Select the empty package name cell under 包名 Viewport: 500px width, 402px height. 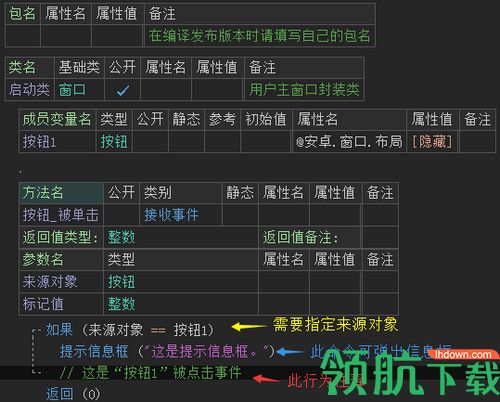click(23, 36)
